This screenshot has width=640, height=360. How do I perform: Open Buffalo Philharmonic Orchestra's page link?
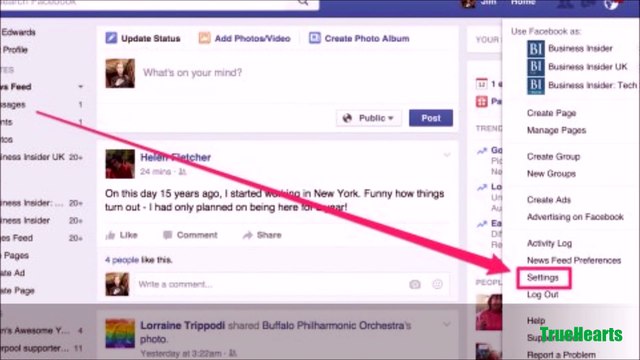pyautogui.click(x=337, y=325)
